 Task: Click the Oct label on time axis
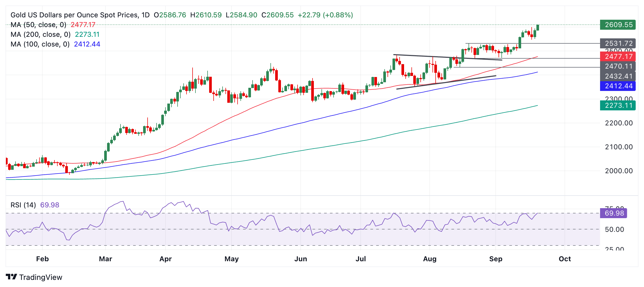[565, 259]
